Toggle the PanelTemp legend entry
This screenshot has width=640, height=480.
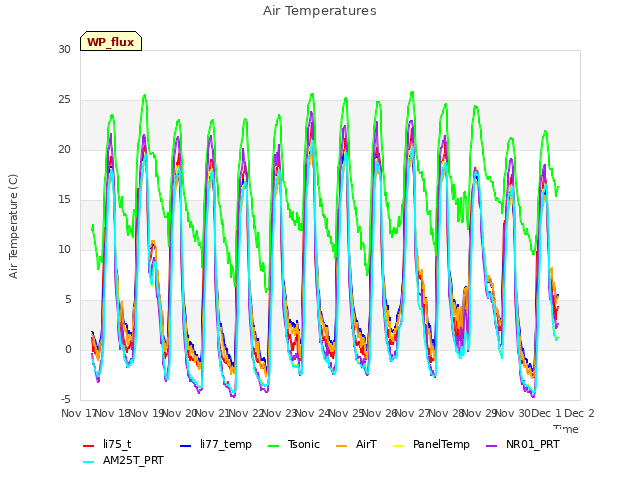click(431, 444)
